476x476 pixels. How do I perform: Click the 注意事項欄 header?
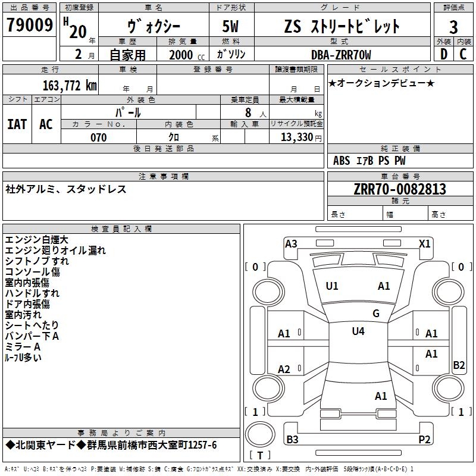point(163,176)
